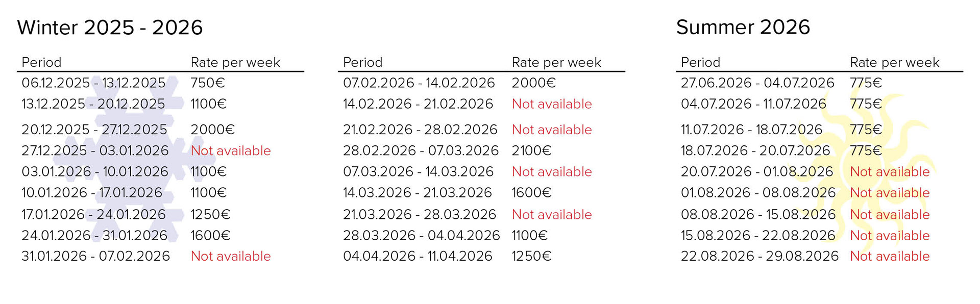The height and width of the screenshot is (304, 980).
Task: Select the period 06.12.2025 - 13.12.2025
Action: (x=93, y=83)
